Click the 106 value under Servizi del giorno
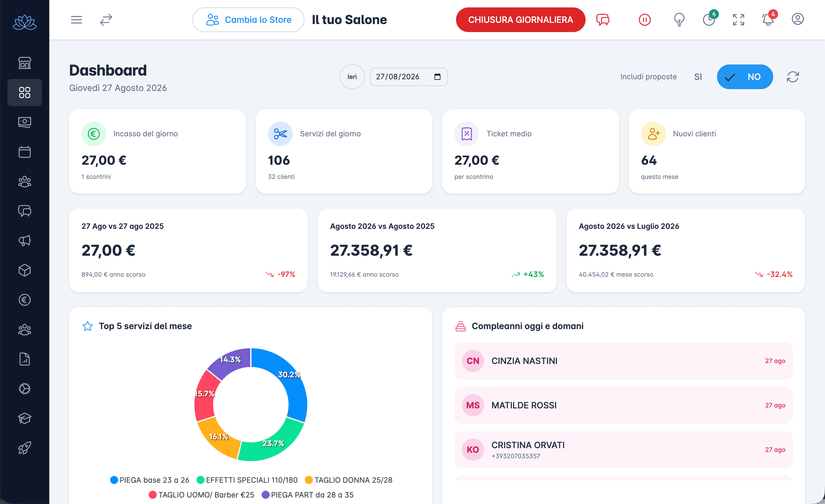The image size is (825, 504). [279, 160]
